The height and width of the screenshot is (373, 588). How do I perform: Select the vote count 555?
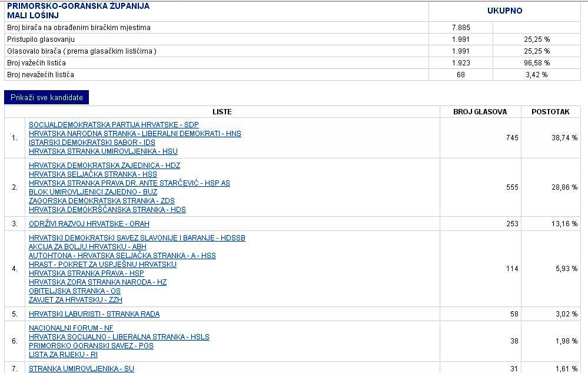(x=512, y=187)
